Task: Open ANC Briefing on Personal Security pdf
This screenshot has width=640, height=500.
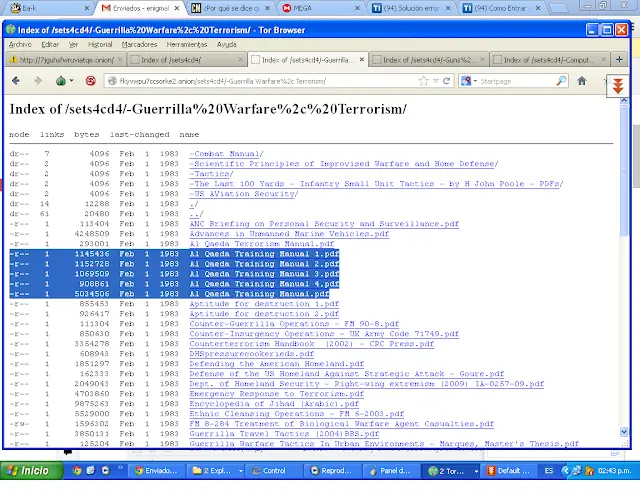Action: pyautogui.click(x=324, y=224)
